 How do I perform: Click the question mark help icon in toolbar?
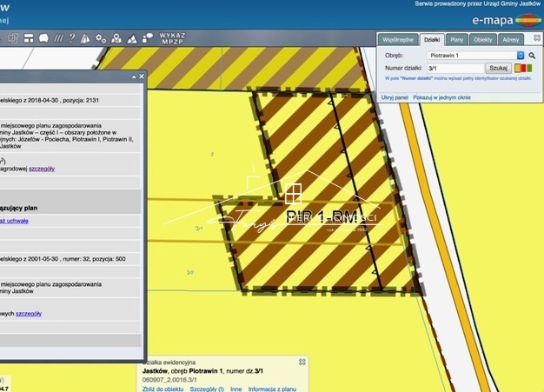72,38
